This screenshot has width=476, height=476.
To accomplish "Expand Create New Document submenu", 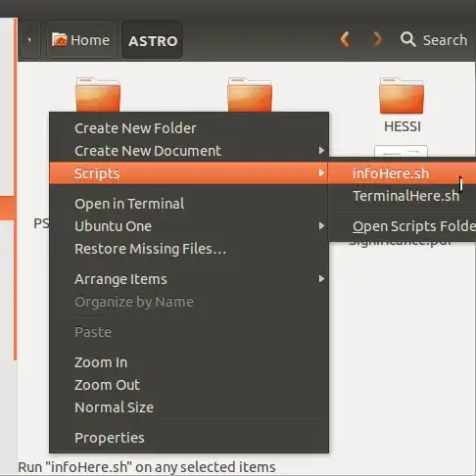I will 189,151.
